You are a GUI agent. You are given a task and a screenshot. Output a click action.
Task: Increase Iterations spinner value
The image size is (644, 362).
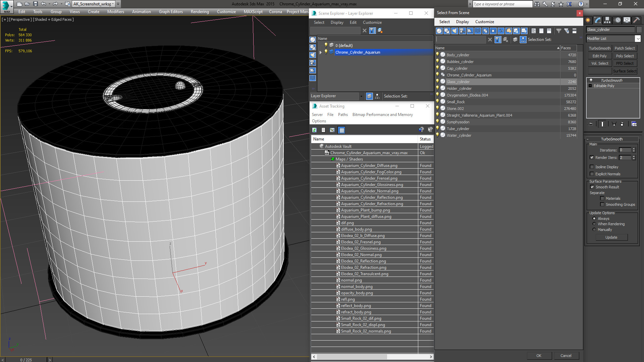[x=634, y=149]
